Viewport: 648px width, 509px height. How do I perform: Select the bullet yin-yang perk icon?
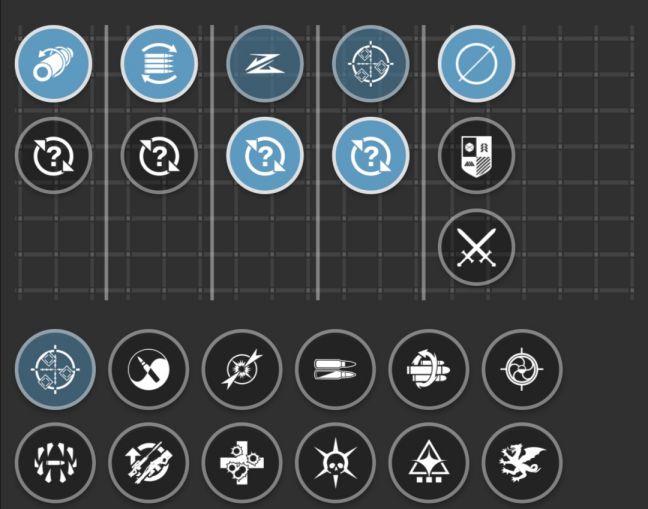click(x=148, y=369)
